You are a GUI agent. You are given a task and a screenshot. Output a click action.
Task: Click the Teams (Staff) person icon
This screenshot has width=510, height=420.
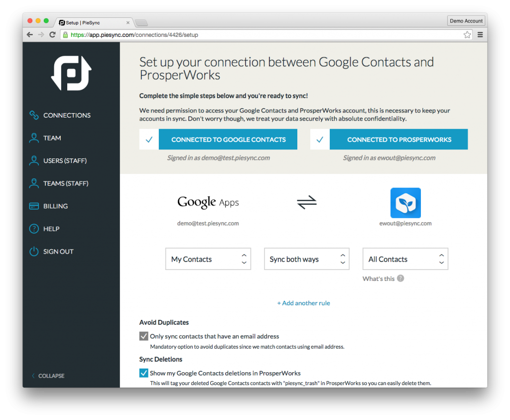point(34,183)
